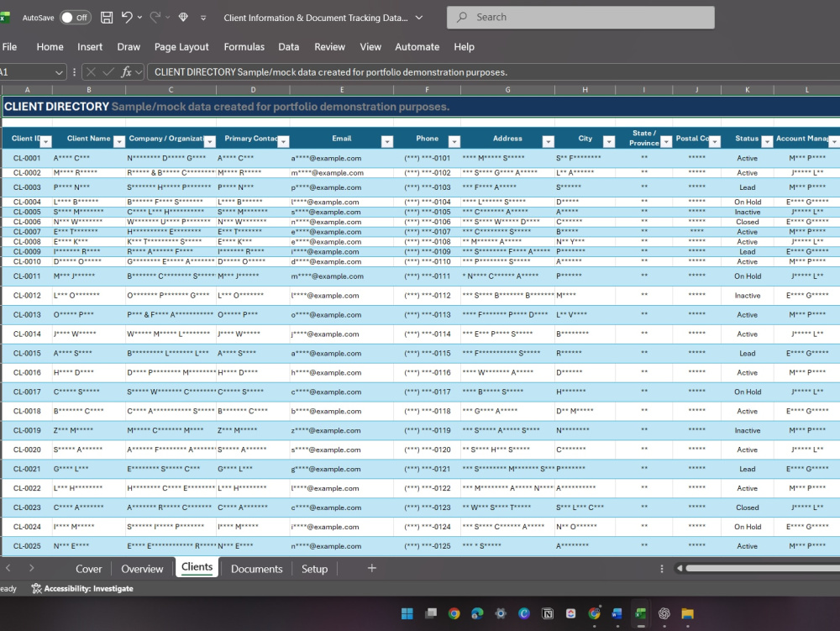Click the Redo arrow icon
This screenshot has width=840, height=631.
tap(155, 17)
